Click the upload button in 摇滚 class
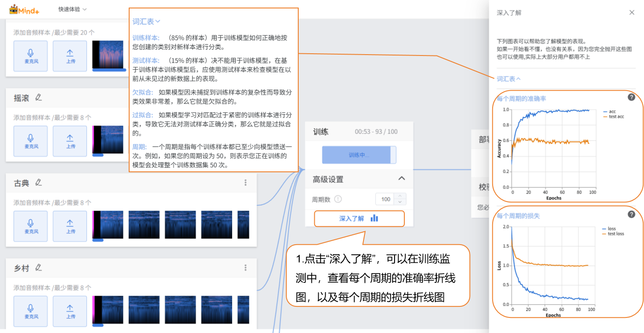Viewport: 644px width, 333px height. pyautogui.click(x=71, y=141)
